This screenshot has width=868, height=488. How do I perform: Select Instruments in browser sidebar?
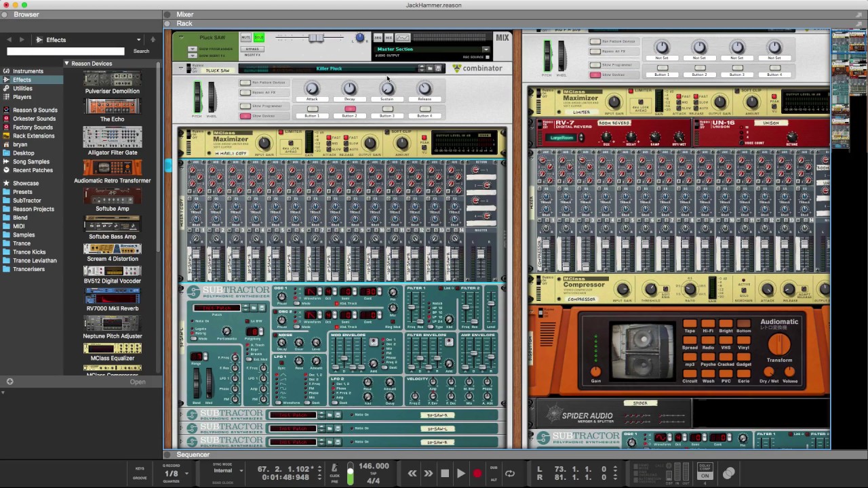[x=28, y=71]
